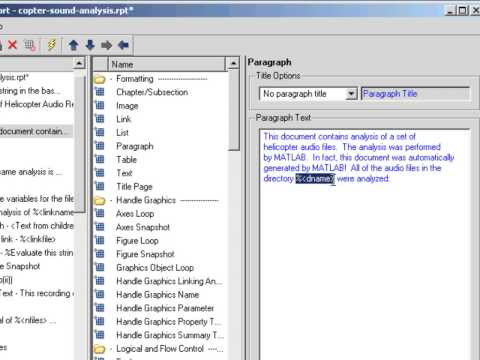Screen dimensions: 480x360
Task: Click the component icon beside Link
Action: pyautogui.click(x=99, y=119)
